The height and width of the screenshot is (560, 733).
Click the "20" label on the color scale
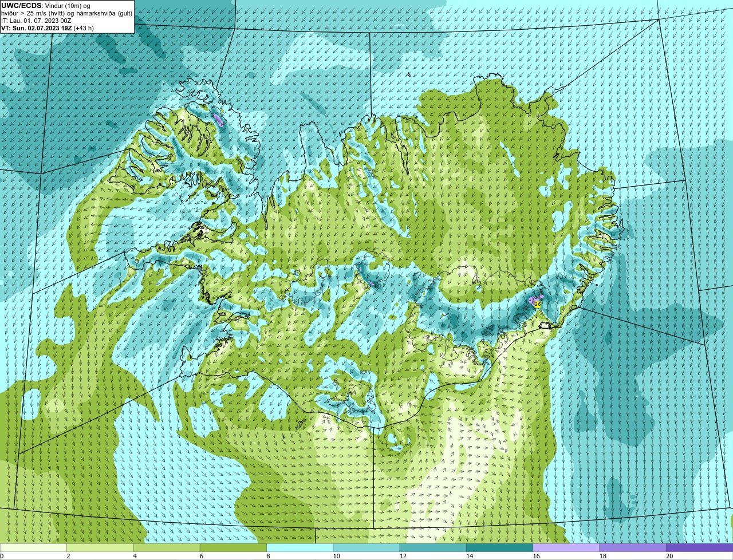(669, 556)
